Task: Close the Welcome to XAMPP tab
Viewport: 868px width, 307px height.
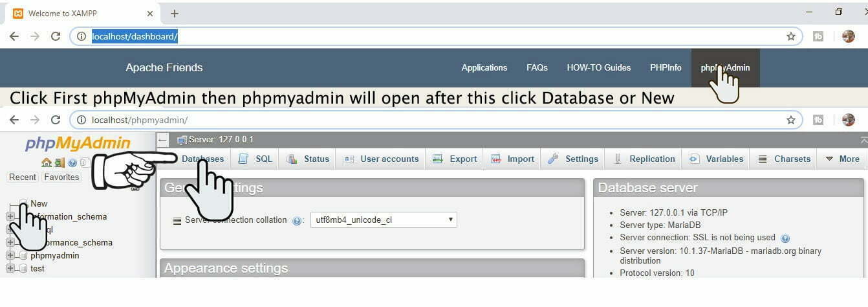Action: 150,13
